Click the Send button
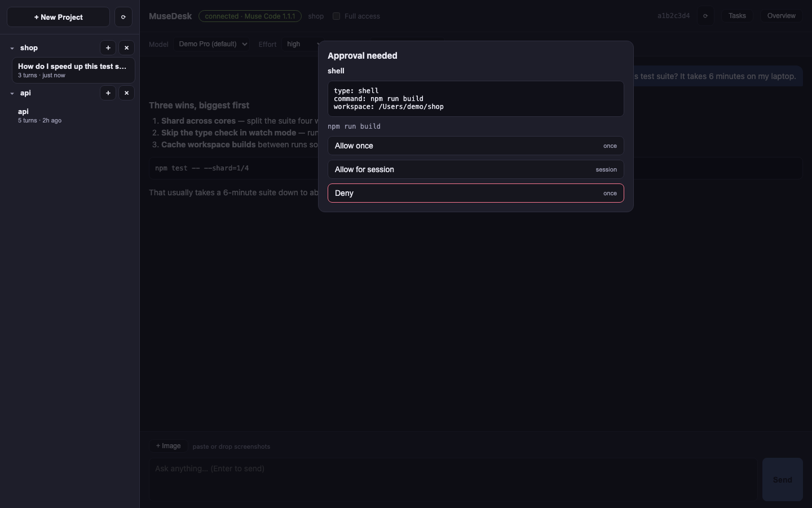This screenshot has width=812, height=508. coord(782,480)
